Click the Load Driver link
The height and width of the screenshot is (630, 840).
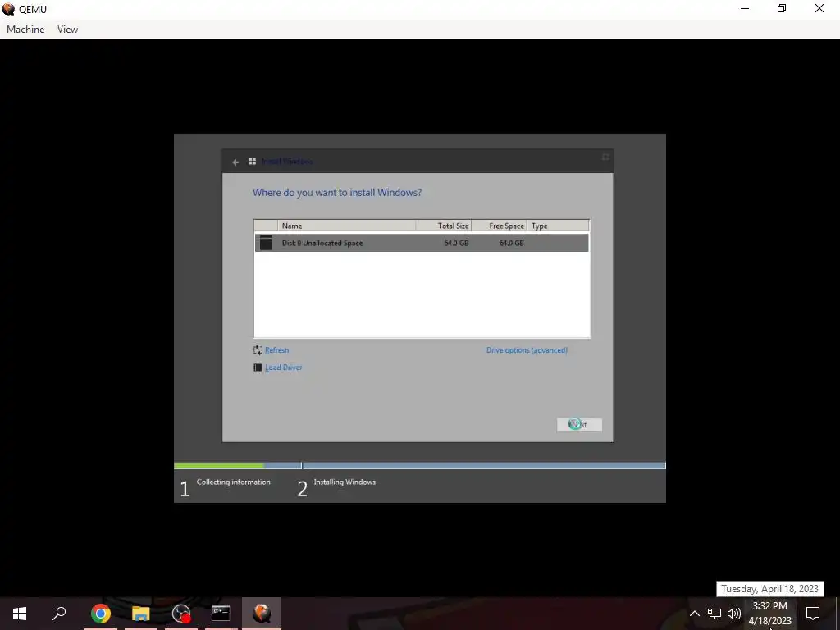tap(283, 367)
